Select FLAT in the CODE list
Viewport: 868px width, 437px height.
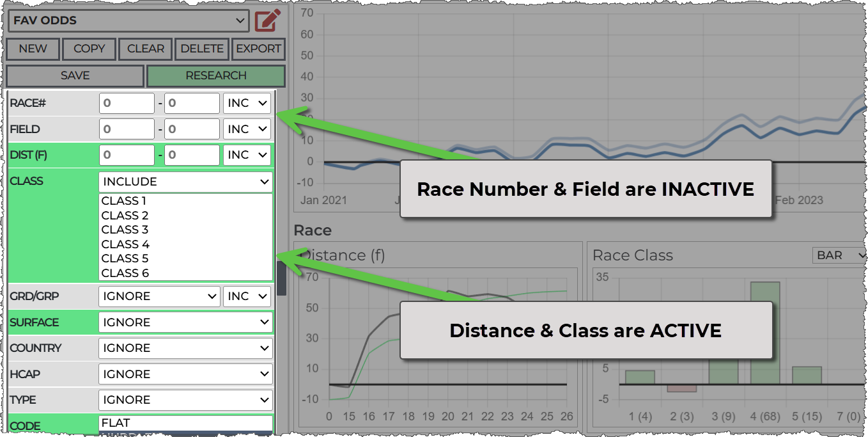coord(116,423)
